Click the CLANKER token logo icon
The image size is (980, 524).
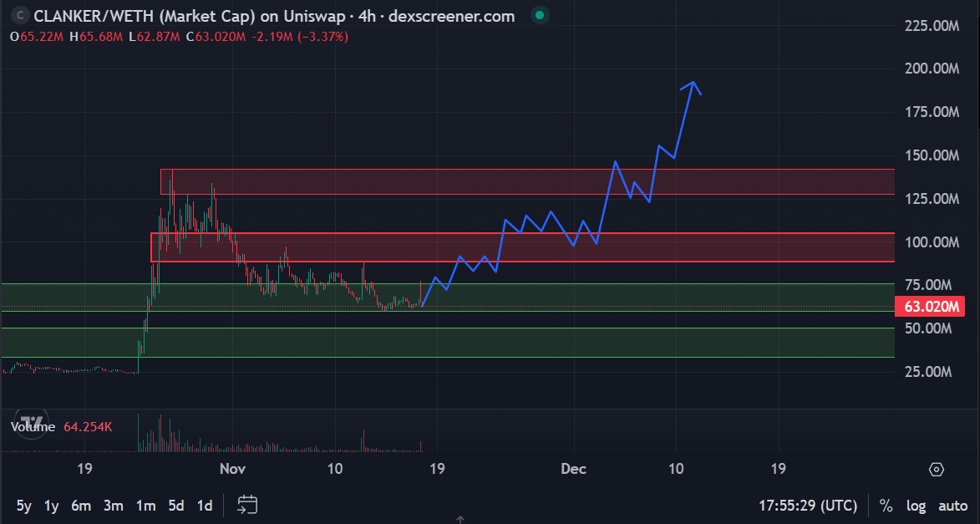tap(20, 16)
